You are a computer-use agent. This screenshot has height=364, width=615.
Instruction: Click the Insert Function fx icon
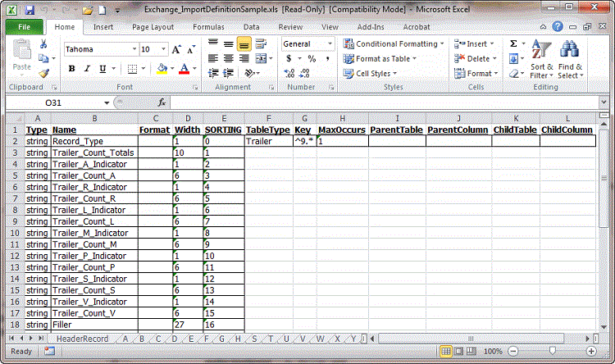click(162, 102)
